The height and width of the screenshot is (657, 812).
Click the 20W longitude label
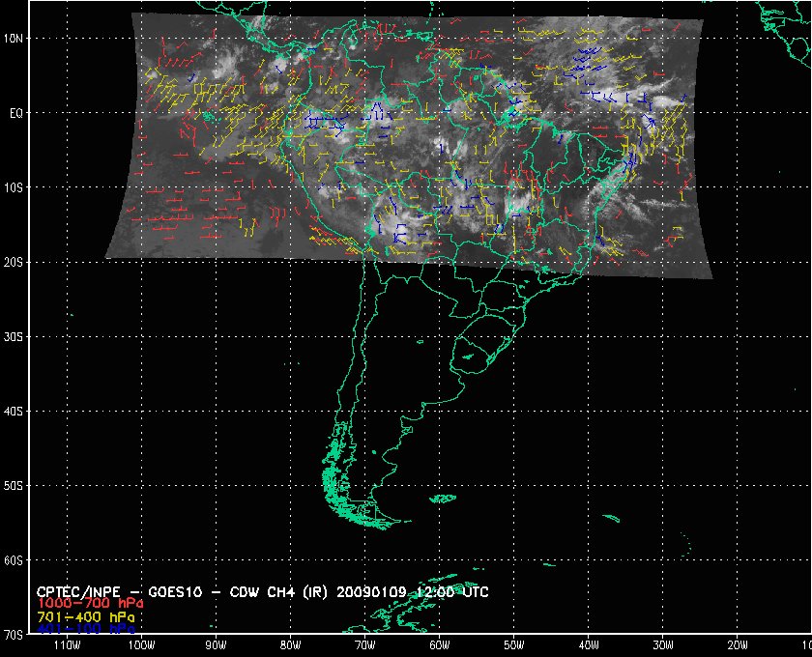click(737, 645)
